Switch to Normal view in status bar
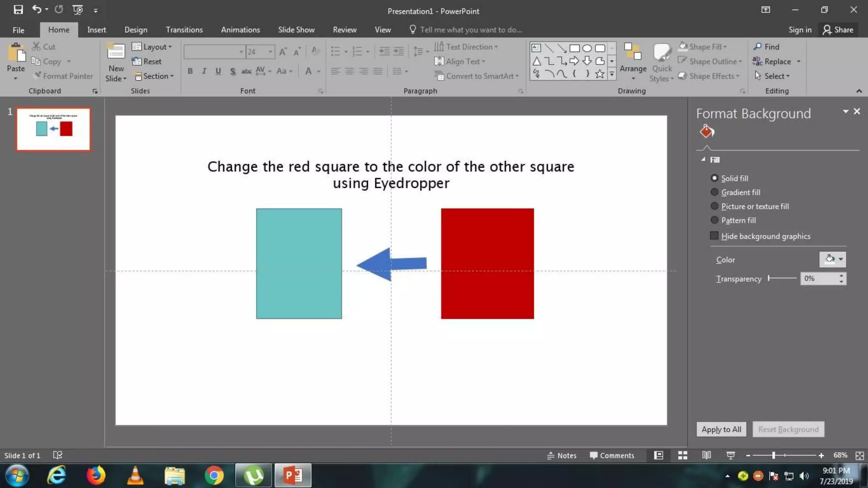Screen dimensions: 868x488 (659, 455)
